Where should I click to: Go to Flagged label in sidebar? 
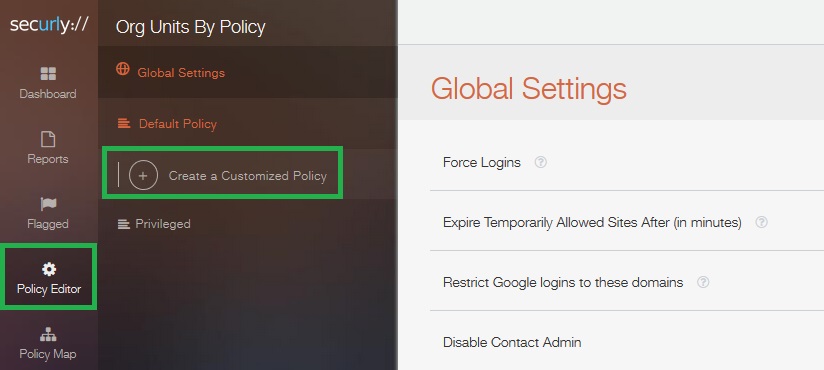pos(48,224)
